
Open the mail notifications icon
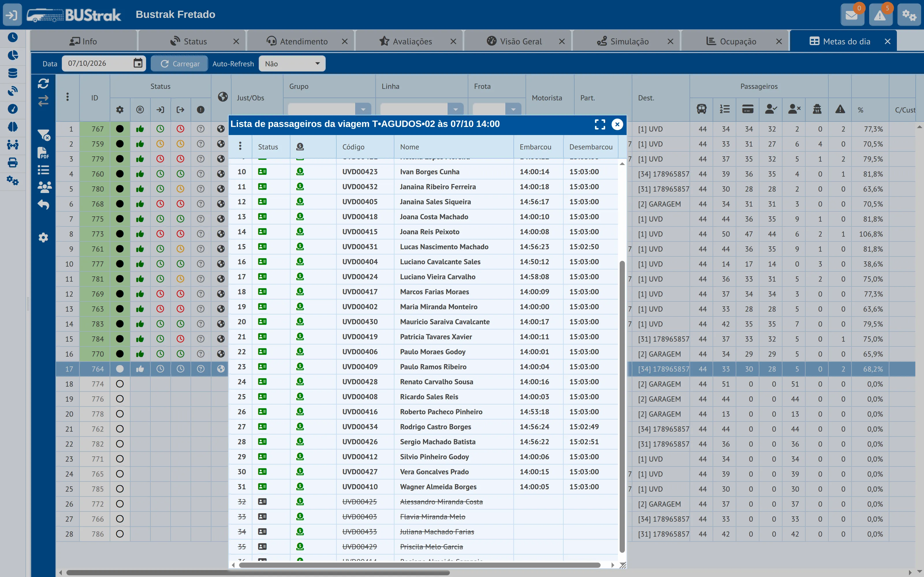[852, 15]
